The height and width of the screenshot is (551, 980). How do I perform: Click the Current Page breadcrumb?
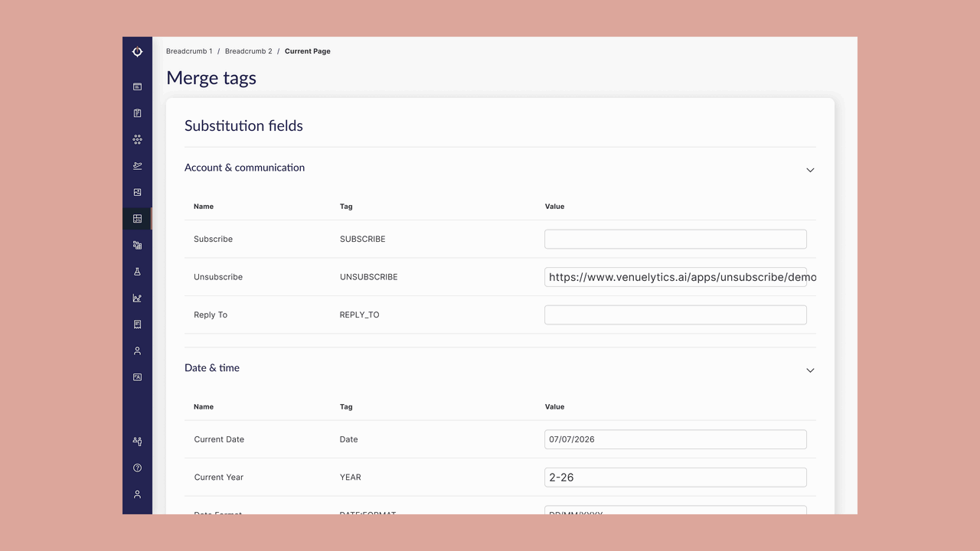click(308, 51)
